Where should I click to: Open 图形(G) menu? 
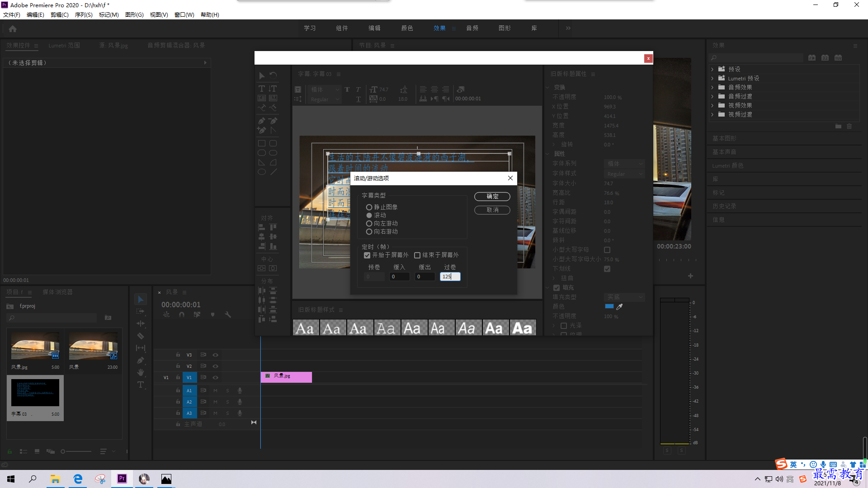134,14
